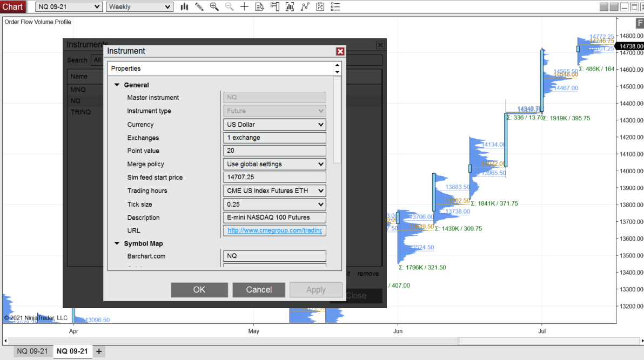Viewport: 644px width, 360px height.
Task: Close the Instruments background window via X
Action: click(380, 45)
